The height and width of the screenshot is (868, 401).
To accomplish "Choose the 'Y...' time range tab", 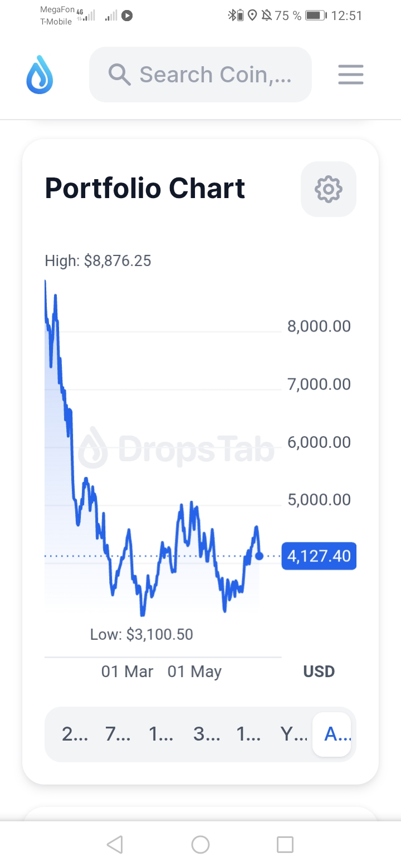I will coord(294,734).
